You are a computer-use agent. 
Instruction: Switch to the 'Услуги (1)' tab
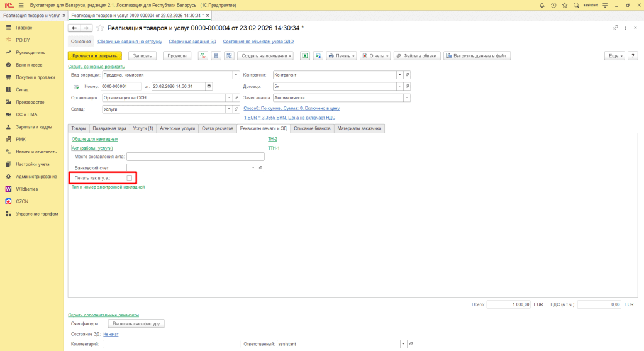click(142, 128)
